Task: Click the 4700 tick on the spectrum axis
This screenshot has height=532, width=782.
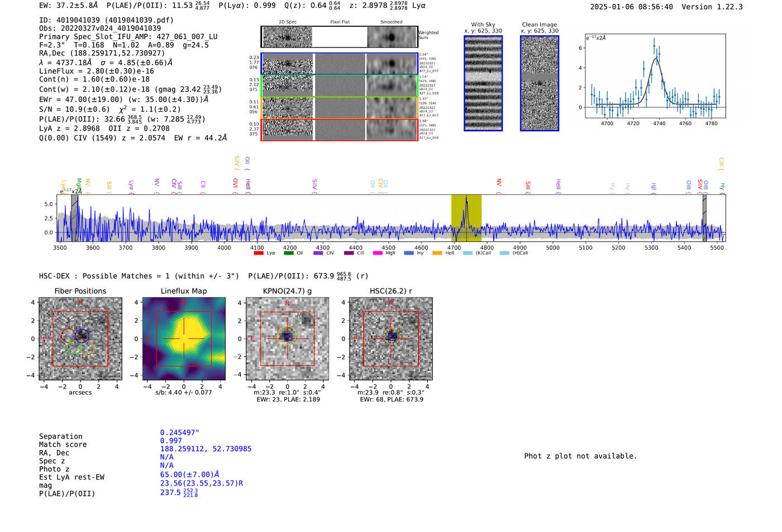Action: (454, 247)
